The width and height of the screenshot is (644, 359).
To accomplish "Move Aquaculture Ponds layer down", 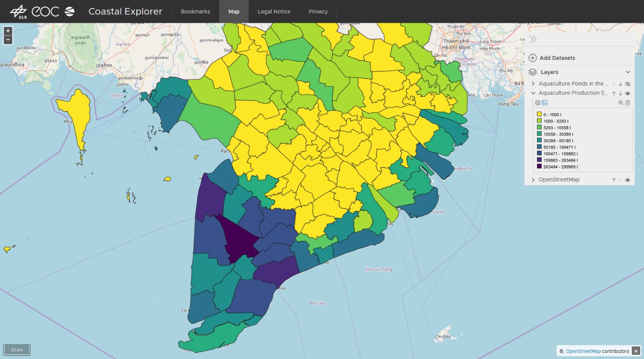I will [x=620, y=84].
